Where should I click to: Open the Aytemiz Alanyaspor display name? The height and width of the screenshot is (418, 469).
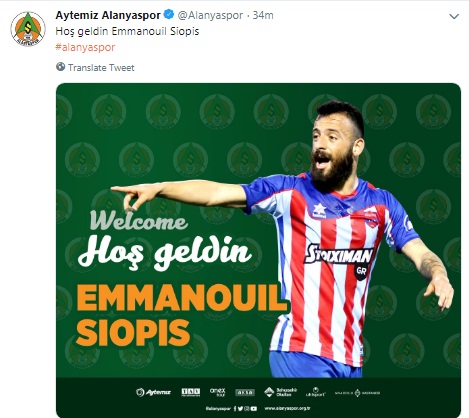click(x=108, y=15)
